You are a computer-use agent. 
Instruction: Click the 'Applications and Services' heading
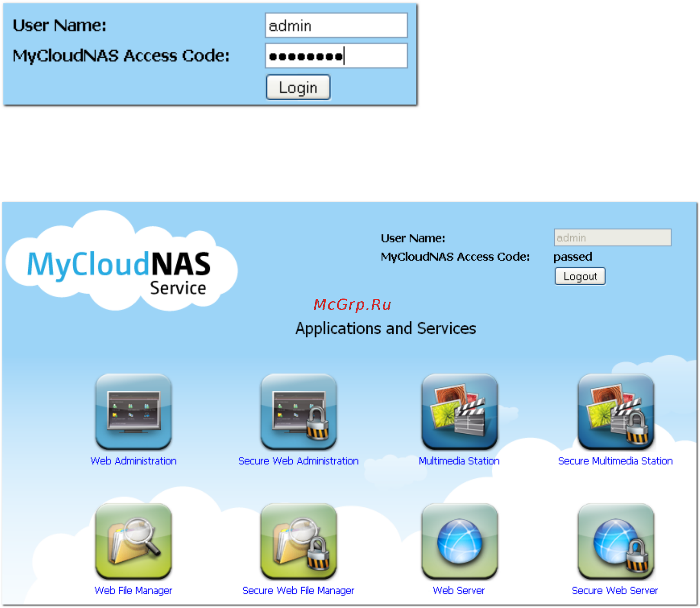pyautogui.click(x=386, y=328)
